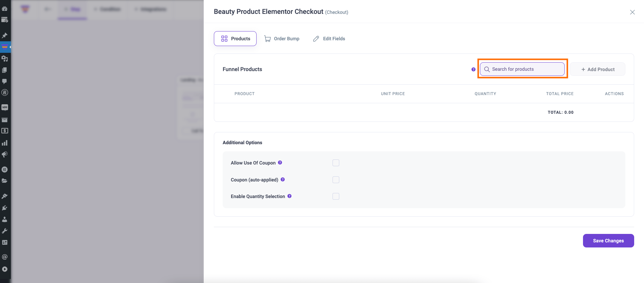Open the WordPress Dashboard sidebar icon
Screen dimensions: 644x283
coord(5,8)
